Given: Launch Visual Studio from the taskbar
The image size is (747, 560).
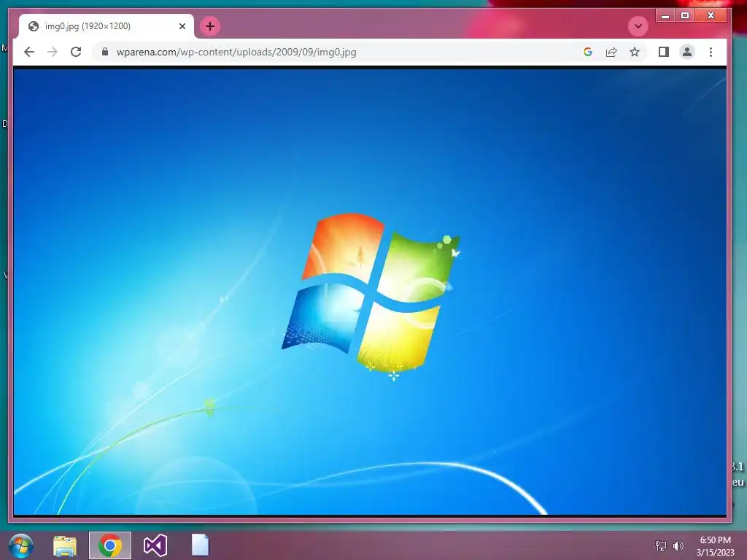Looking at the screenshot, I should tap(155, 545).
